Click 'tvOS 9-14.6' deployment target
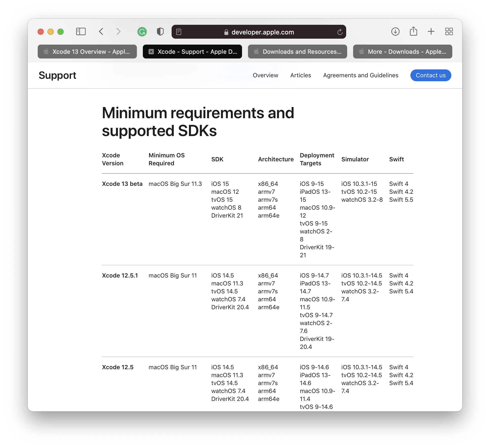 [x=316, y=407]
